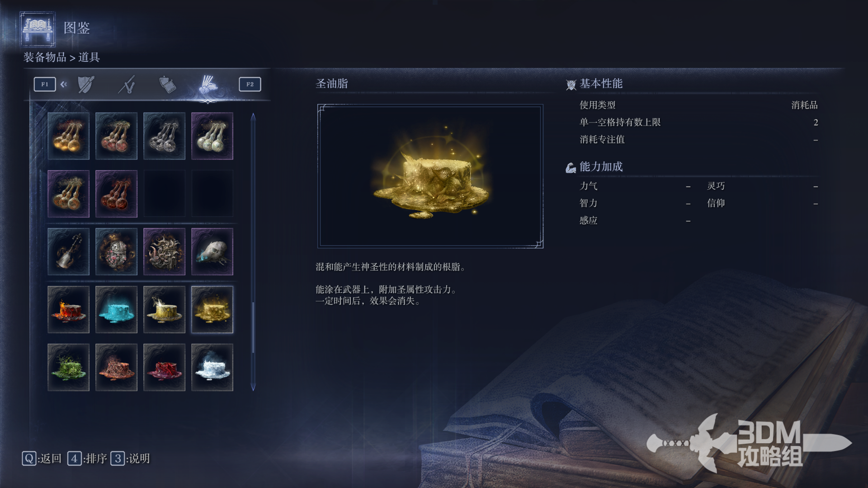Select the white frost grease icon
Screen dimensions: 868x488
point(212,367)
